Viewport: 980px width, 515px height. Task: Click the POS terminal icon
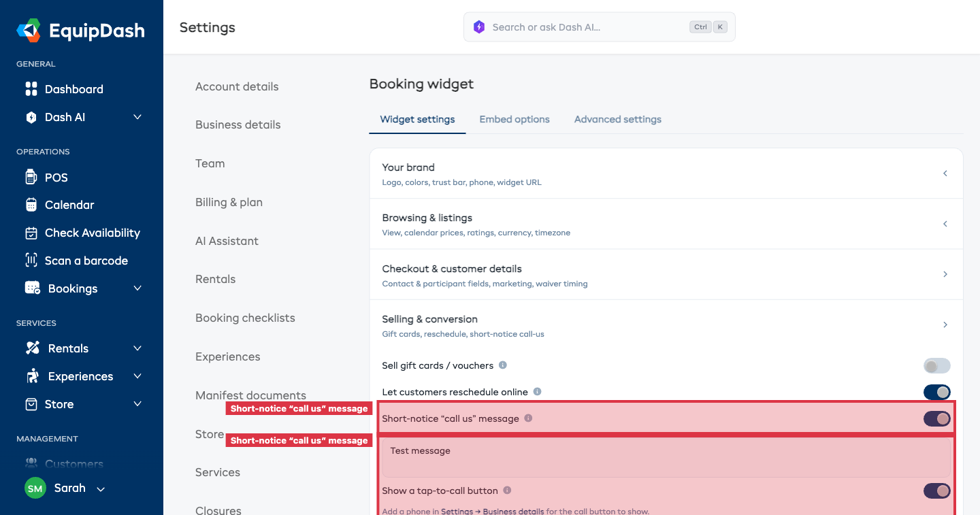click(x=31, y=178)
